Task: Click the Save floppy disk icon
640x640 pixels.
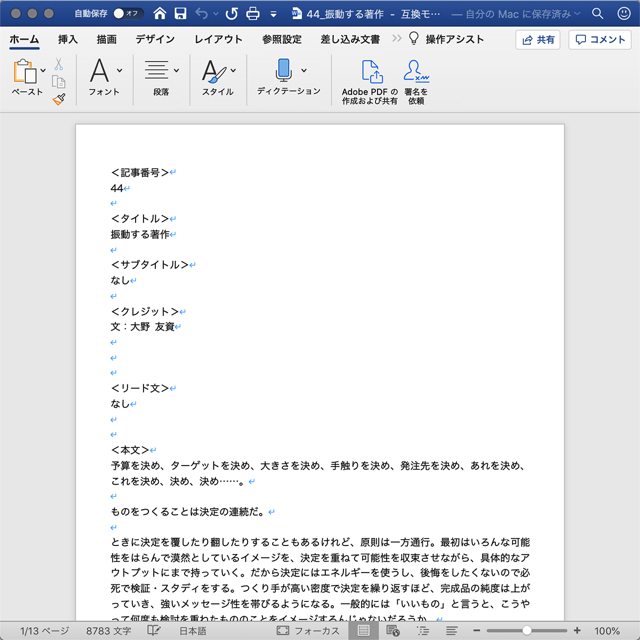Action: (180, 14)
